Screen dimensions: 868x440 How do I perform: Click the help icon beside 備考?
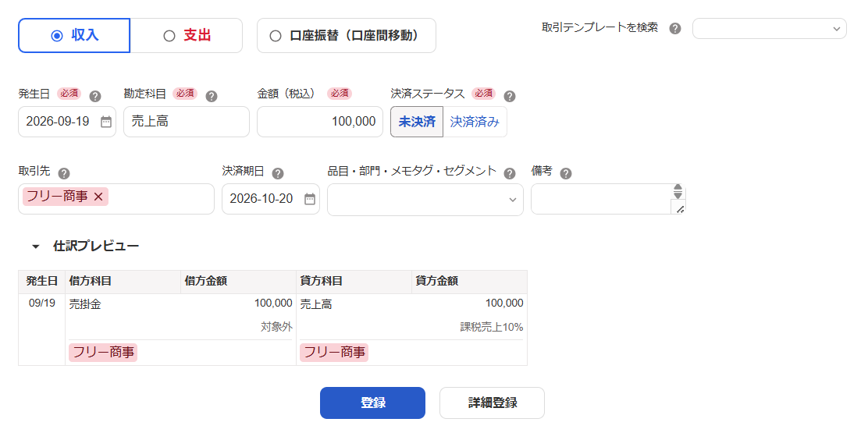tap(565, 173)
